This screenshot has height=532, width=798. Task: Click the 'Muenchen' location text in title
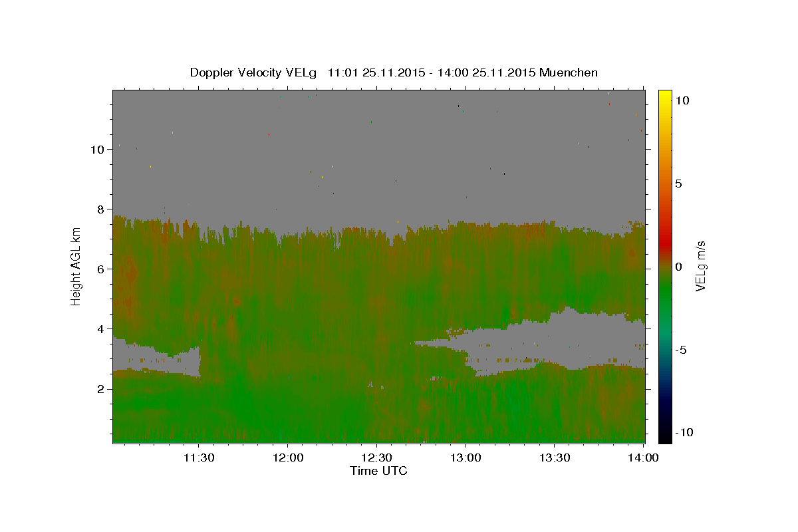[569, 72]
